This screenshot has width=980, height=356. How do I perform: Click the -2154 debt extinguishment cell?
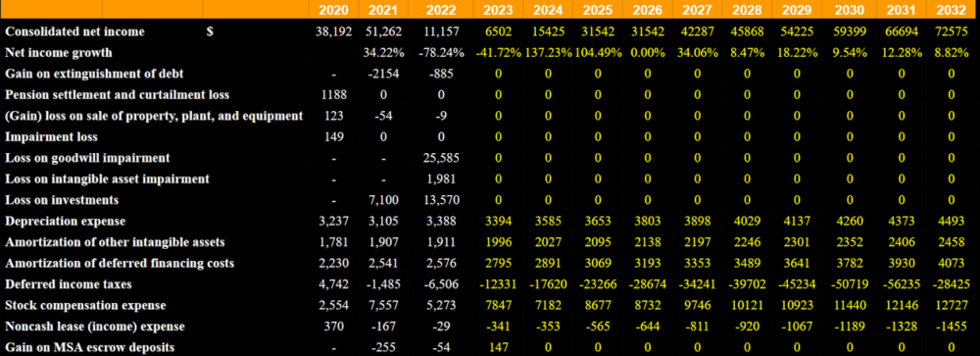coord(383,74)
